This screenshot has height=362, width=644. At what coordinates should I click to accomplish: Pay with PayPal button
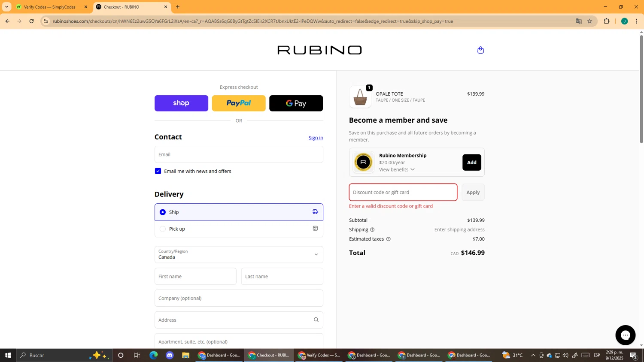pos(239,103)
